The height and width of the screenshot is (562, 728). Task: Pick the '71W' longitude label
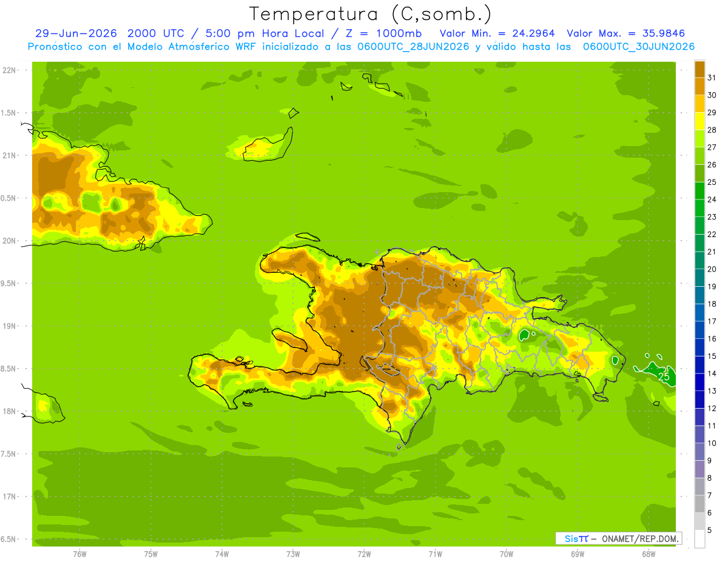point(435,554)
